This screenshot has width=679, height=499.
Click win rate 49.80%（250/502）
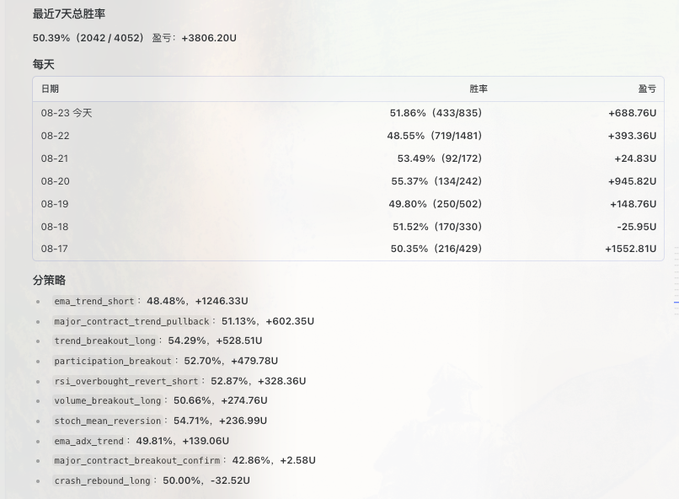[435, 204]
